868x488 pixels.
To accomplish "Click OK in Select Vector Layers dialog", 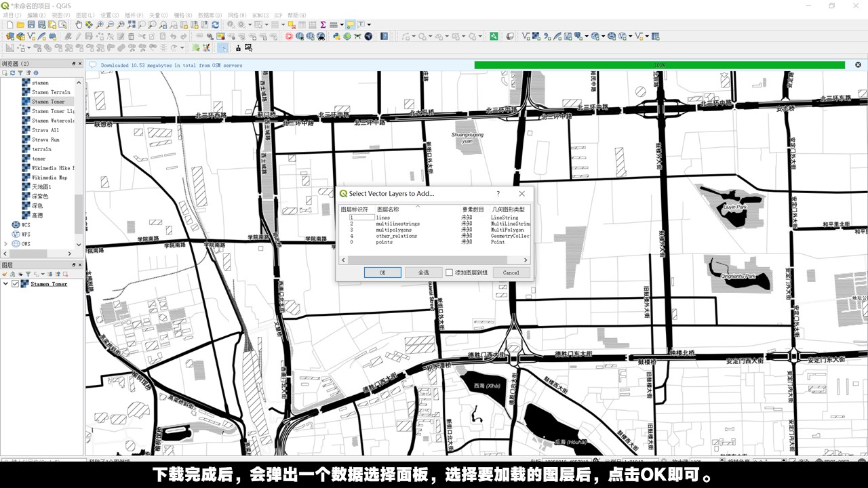I will (x=382, y=272).
